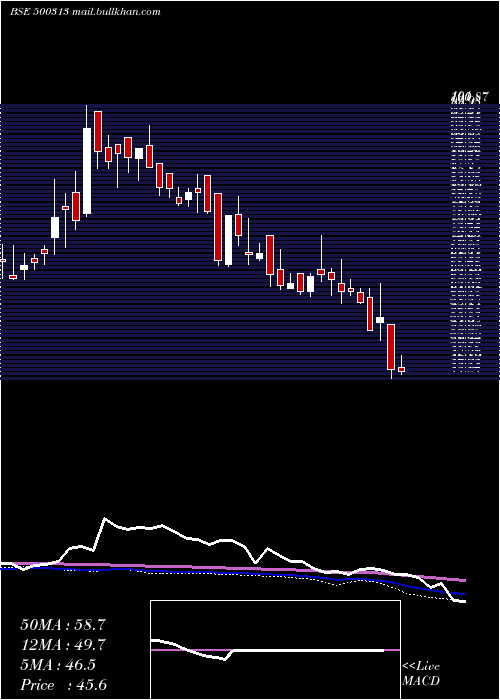Click the 12MA : 49.7 value

point(63,645)
